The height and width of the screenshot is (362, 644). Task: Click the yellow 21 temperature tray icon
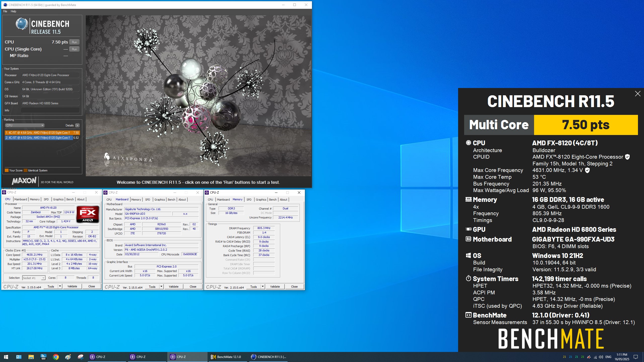[564, 357]
